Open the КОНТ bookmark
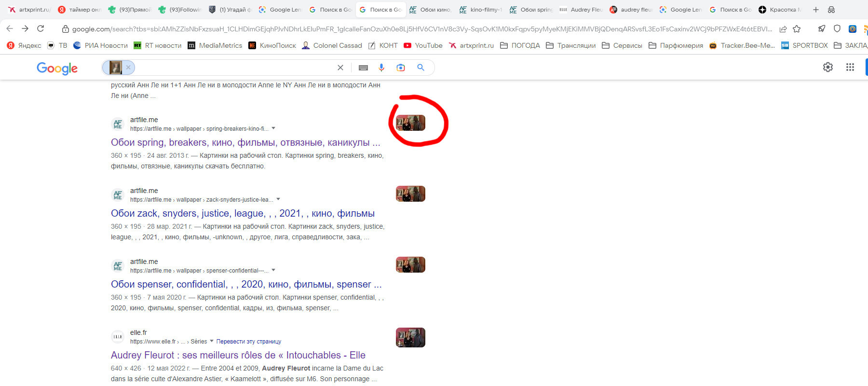 point(383,45)
